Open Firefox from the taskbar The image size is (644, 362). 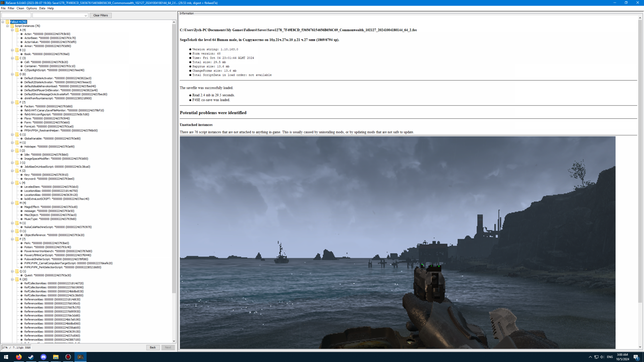[19, 357]
